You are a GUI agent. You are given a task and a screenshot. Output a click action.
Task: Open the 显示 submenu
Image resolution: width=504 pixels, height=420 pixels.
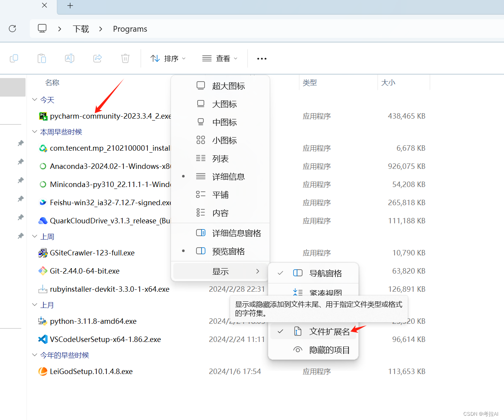[220, 271]
